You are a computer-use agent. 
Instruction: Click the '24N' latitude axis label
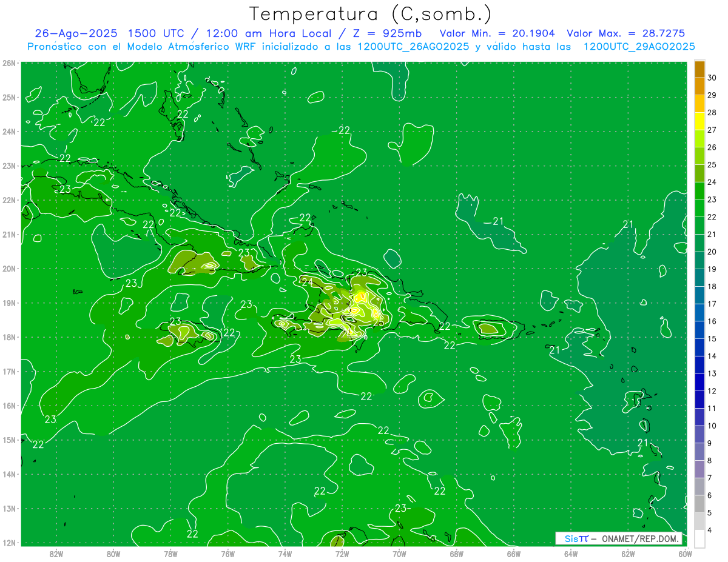[9, 132]
